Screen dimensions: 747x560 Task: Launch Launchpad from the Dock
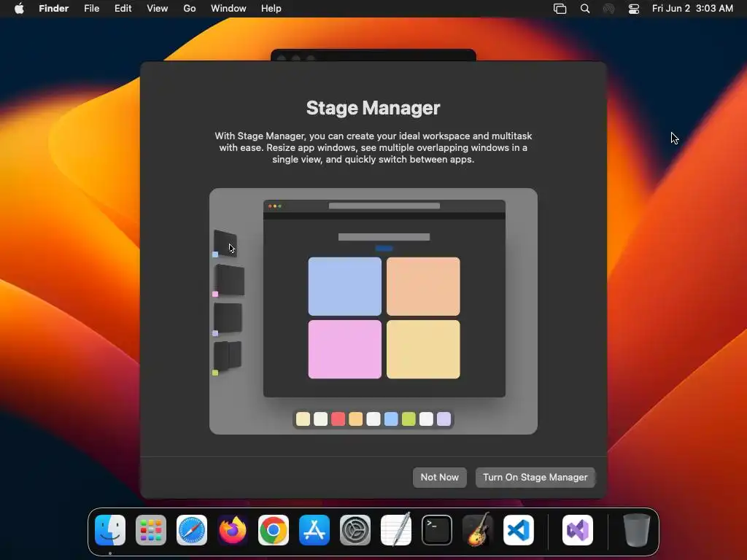151,530
